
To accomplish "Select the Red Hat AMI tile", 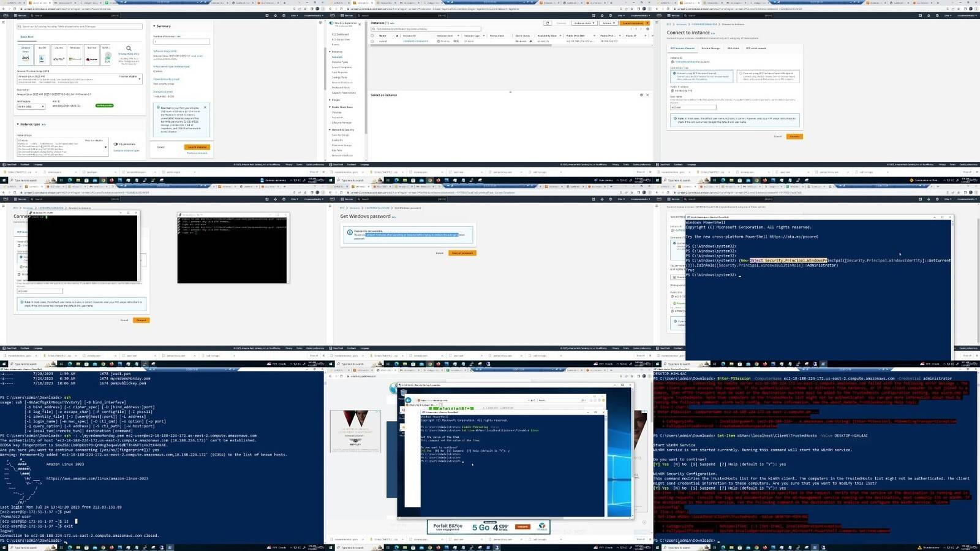I will [92, 54].
